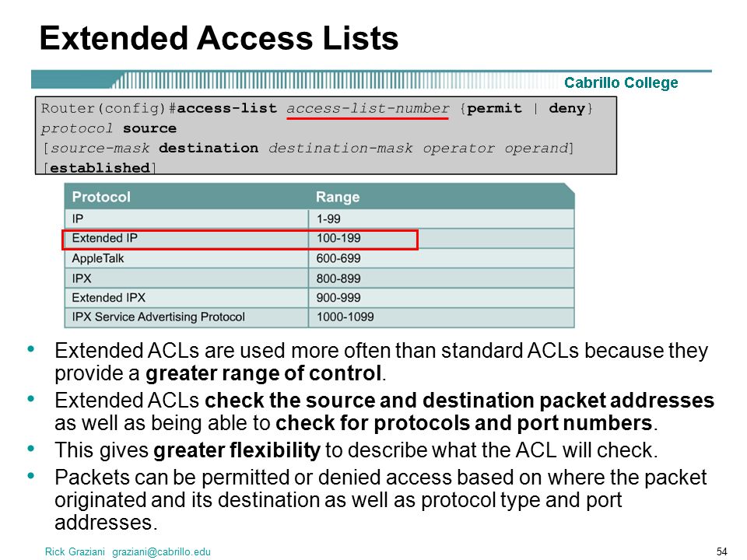
Task: Click the Cabrillo College logo text
Action: [621, 82]
